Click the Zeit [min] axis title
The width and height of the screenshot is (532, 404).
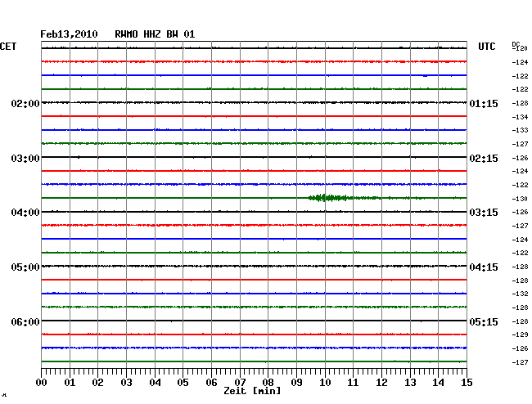pos(252,391)
